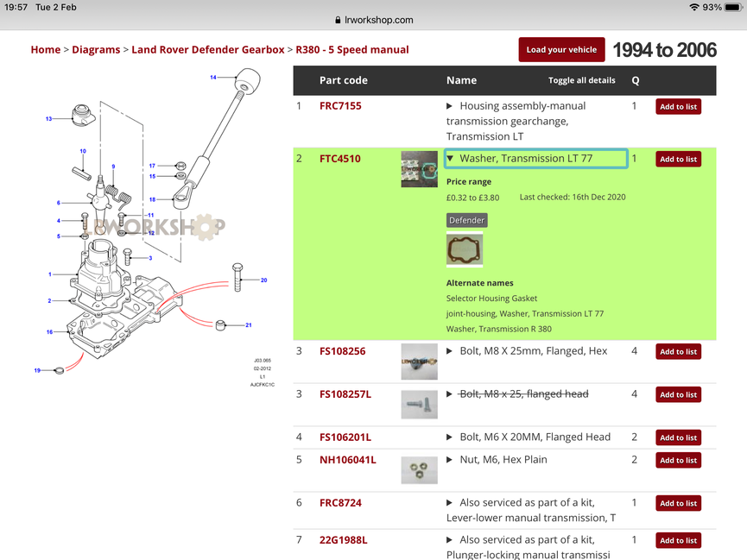This screenshot has height=560, width=747.
Task: Open part code FRC8724
Action: (340, 503)
